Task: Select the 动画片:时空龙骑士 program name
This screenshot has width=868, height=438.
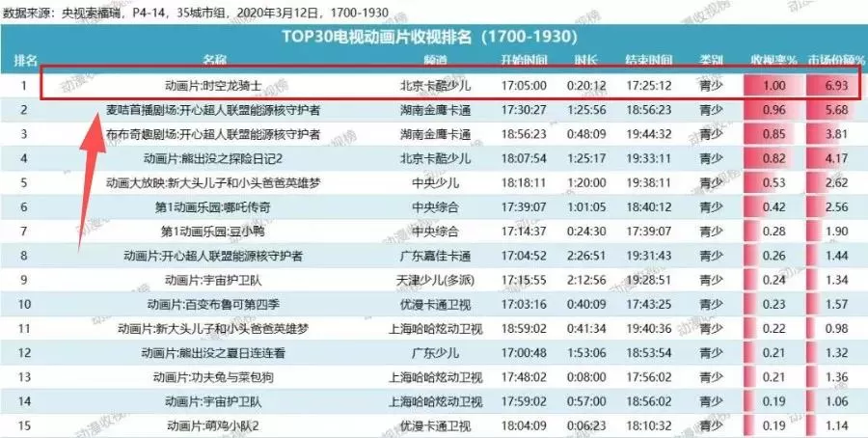Action: coord(213,85)
